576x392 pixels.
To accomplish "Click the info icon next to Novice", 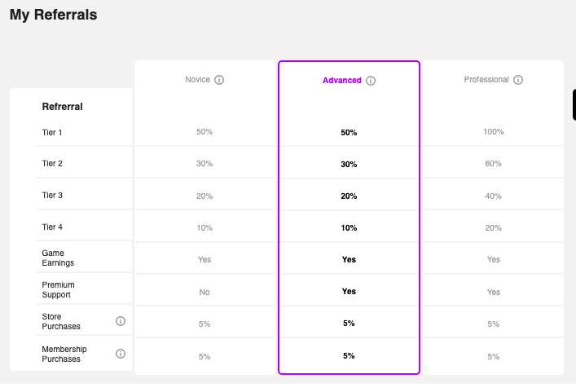I will [x=219, y=80].
